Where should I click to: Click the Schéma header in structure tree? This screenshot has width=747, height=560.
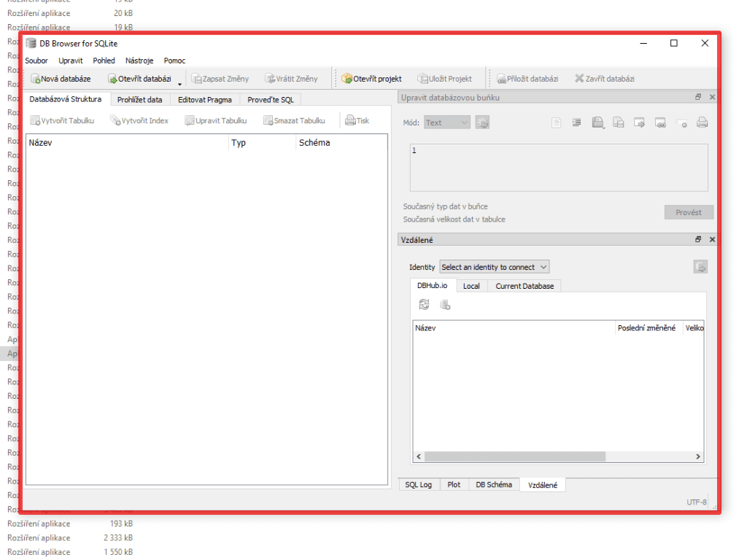341,143
